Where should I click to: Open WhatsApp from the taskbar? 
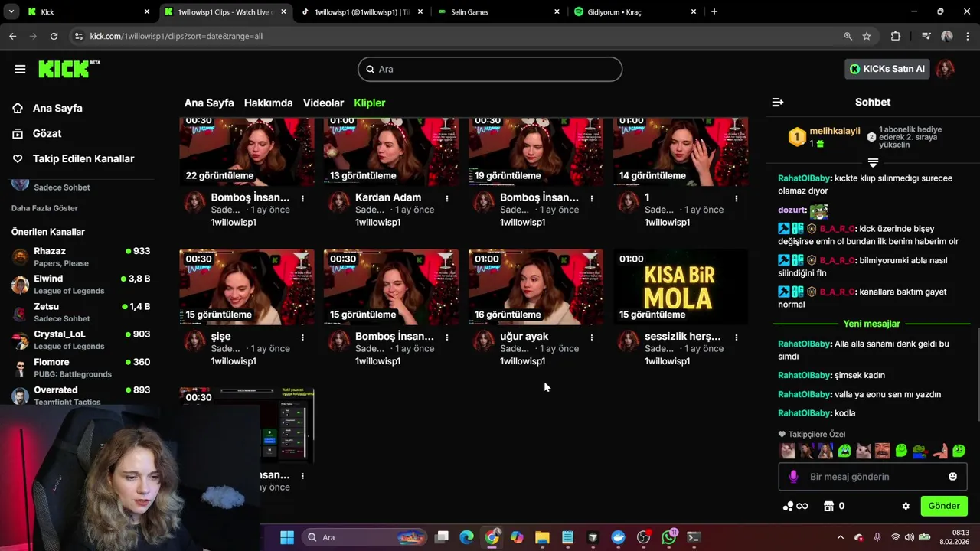(669, 537)
